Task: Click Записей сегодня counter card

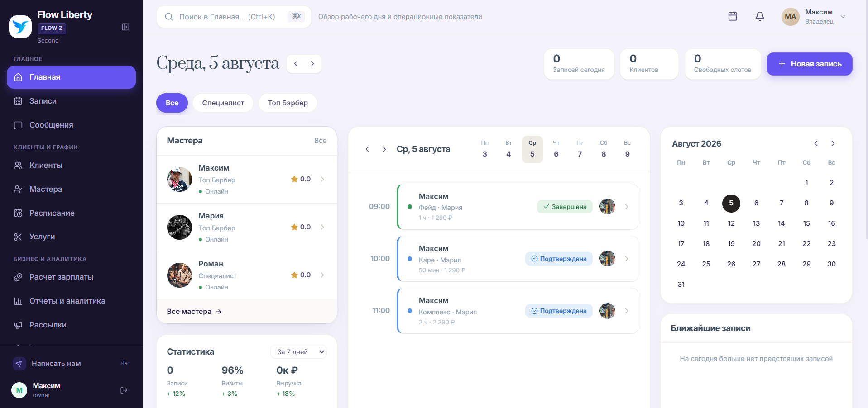Action: [x=579, y=64]
